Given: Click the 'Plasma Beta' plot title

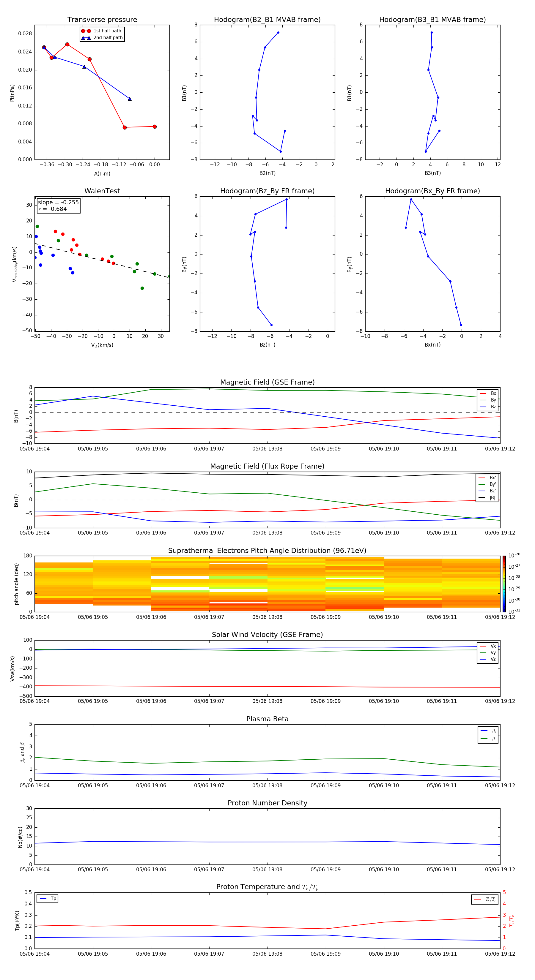Looking at the screenshot, I should (267, 719).
